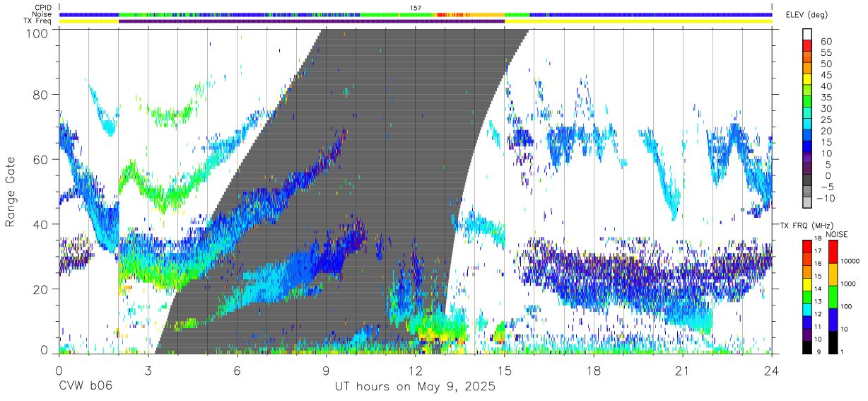Click the 9 tick on UT hours axis
The height and width of the screenshot is (401, 868).
(326, 371)
